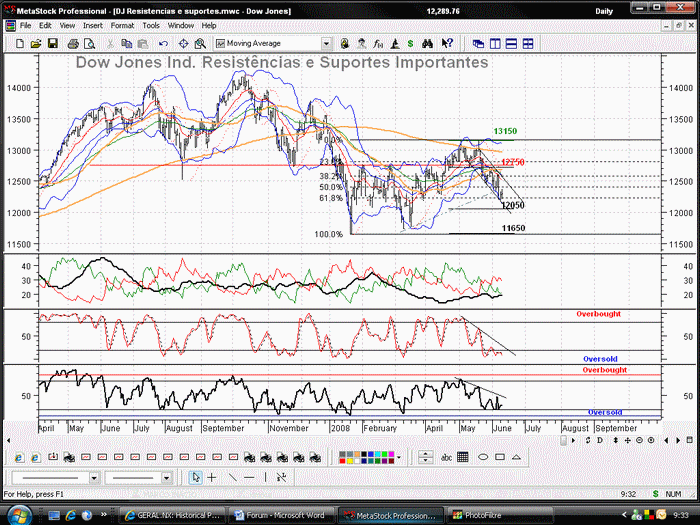The image size is (700, 525).
Task: Insert text with the abc tool
Action: click(x=446, y=457)
